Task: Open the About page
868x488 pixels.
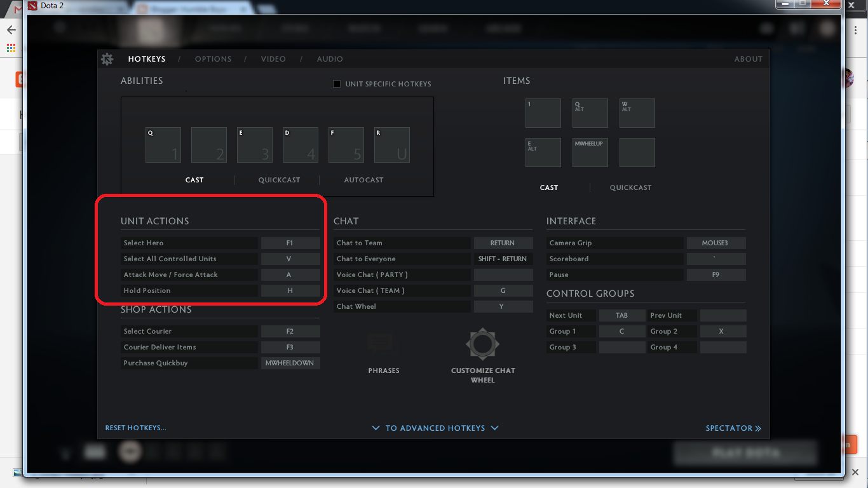Action: [x=749, y=59]
